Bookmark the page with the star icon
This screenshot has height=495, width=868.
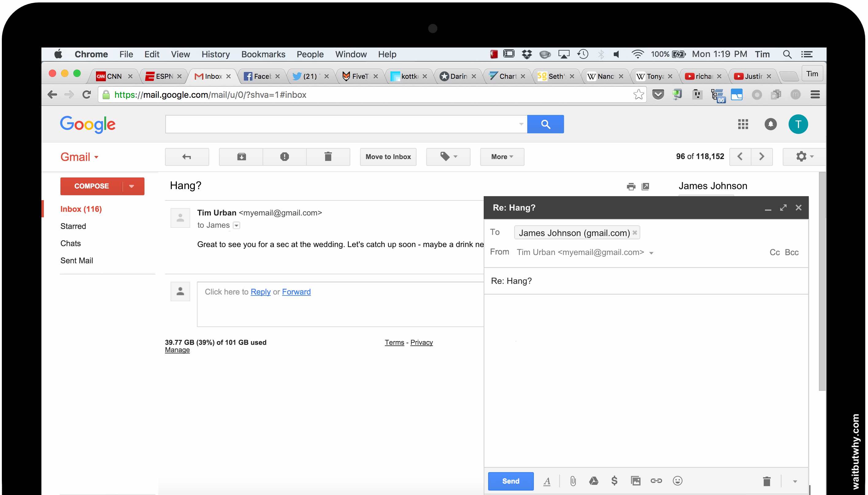point(638,94)
